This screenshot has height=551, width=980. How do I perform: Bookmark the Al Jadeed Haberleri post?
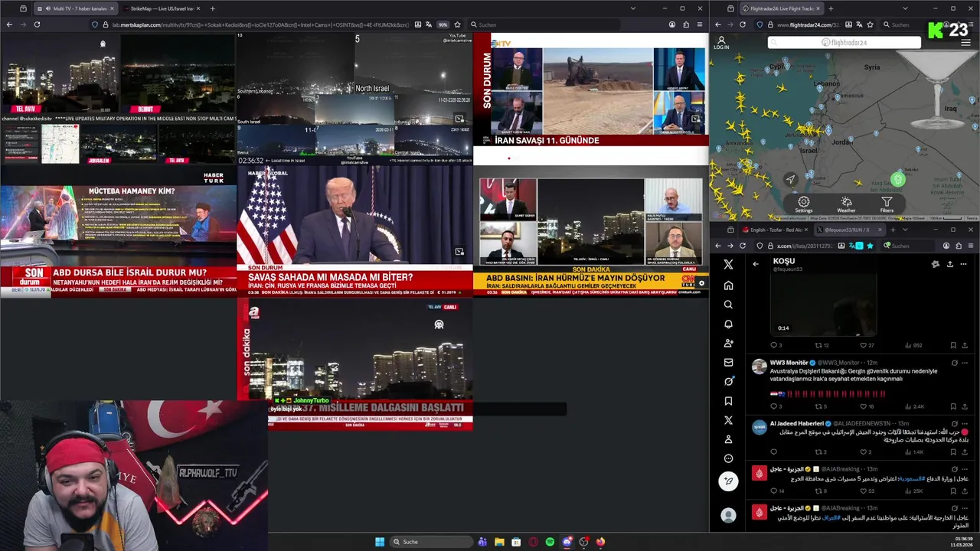(953, 452)
